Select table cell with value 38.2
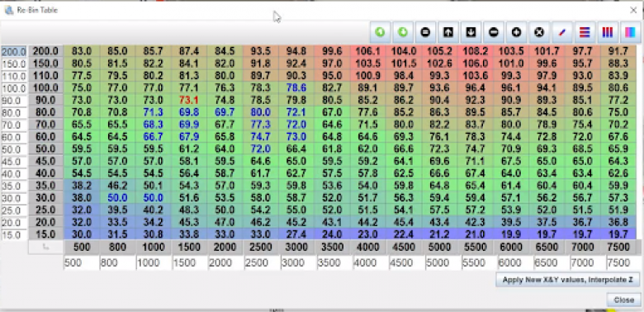Image resolution: width=644 pixels, height=312 pixels. point(81,186)
